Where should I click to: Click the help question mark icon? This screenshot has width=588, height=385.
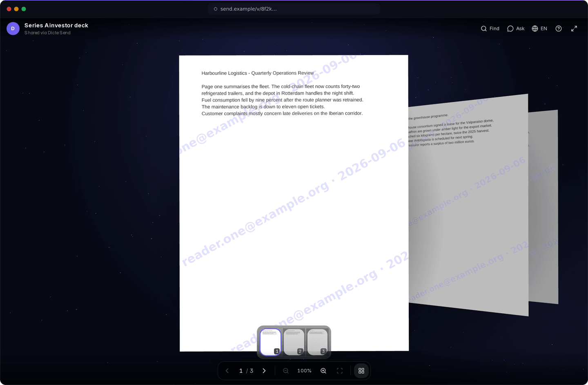(x=559, y=29)
